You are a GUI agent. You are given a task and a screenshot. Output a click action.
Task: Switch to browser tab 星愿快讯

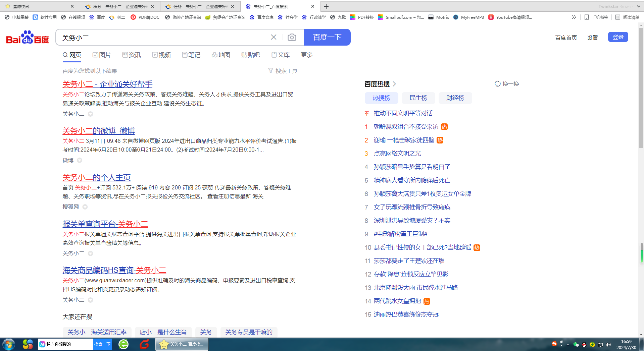pyautogui.click(x=40, y=6)
